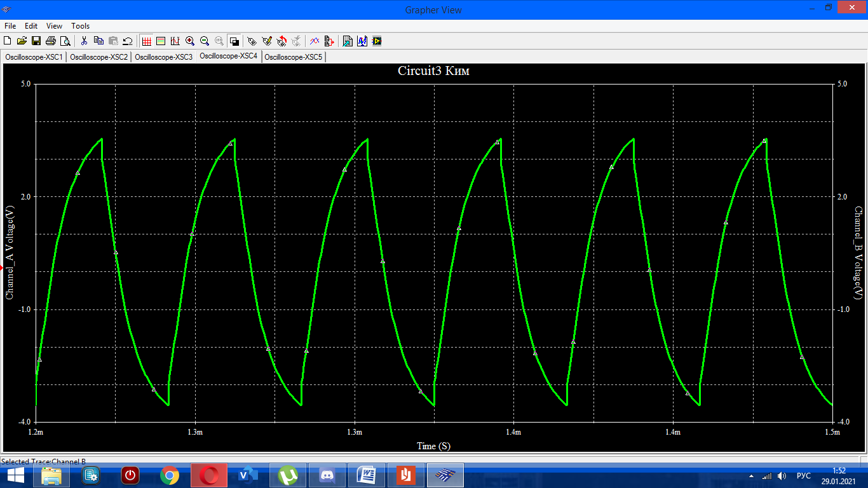Open the File menu

click(10, 26)
